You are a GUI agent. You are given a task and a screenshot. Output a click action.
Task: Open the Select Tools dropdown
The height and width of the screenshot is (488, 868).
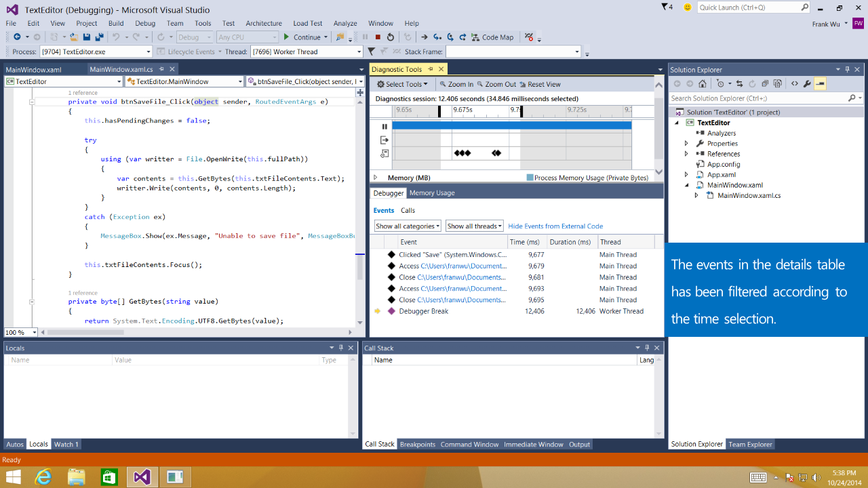click(x=403, y=84)
